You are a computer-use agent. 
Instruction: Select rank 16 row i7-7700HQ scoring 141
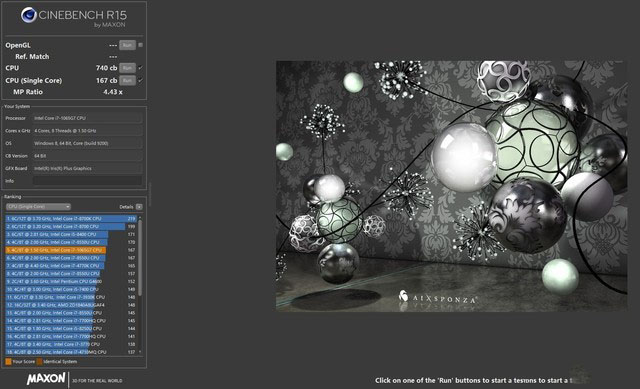pos(71,336)
